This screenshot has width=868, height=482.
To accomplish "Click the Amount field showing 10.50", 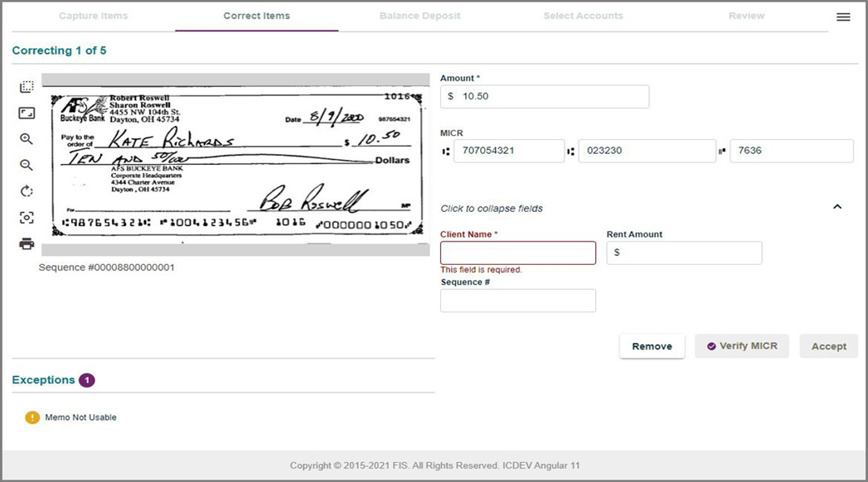I will tap(545, 96).
